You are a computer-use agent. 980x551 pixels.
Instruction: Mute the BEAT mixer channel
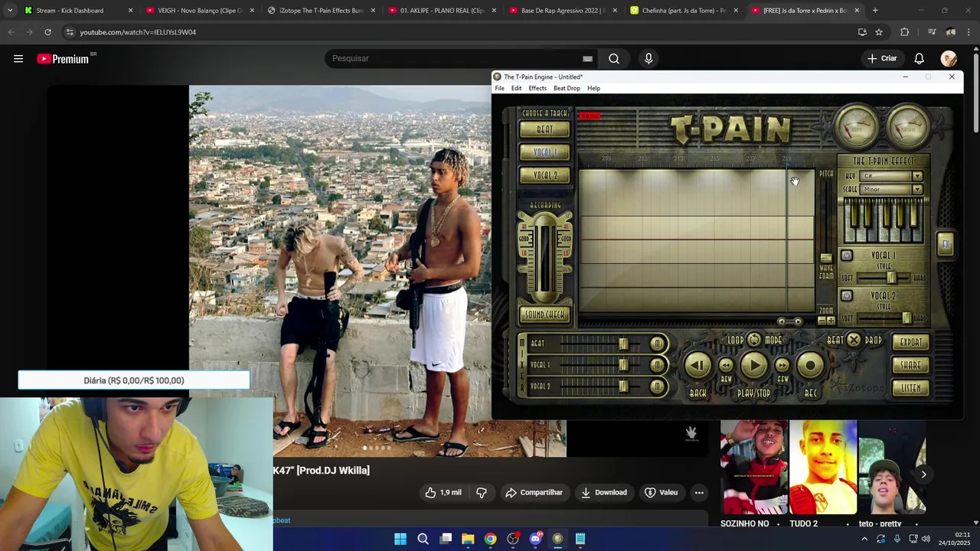coord(657,344)
